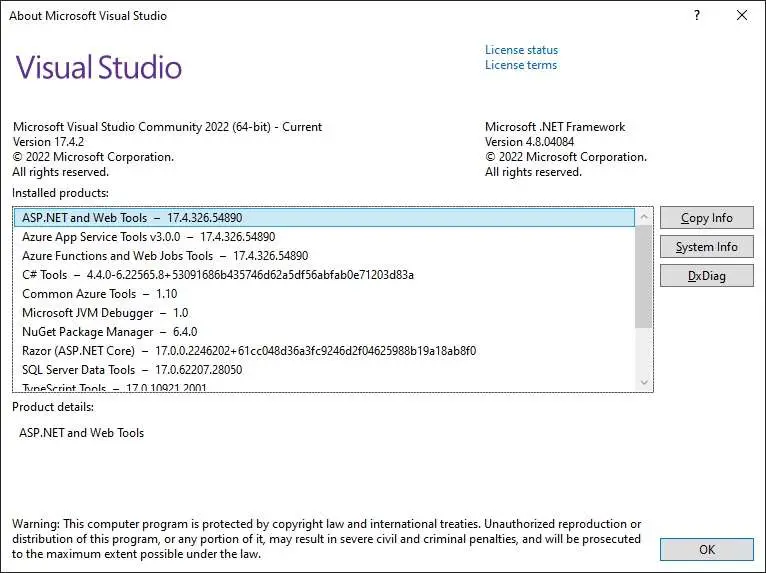Select the Razor (ASP.NET Core) entry
The height and width of the screenshot is (573, 766).
coord(324,351)
